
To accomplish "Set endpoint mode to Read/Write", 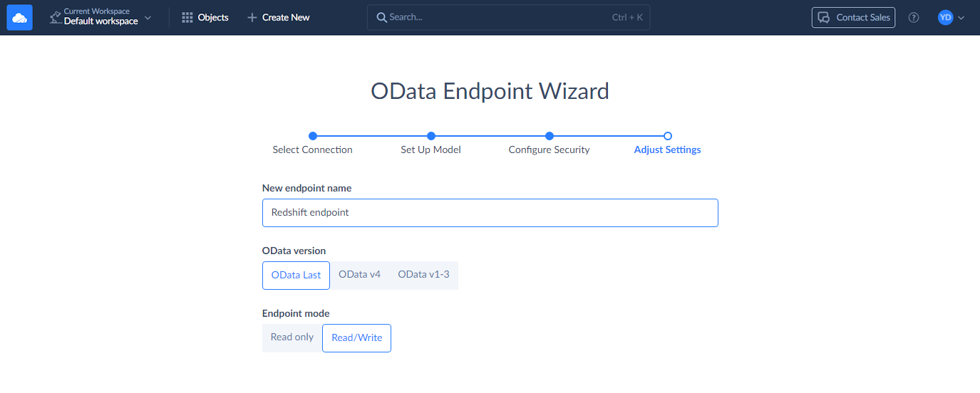I will click(x=356, y=338).
